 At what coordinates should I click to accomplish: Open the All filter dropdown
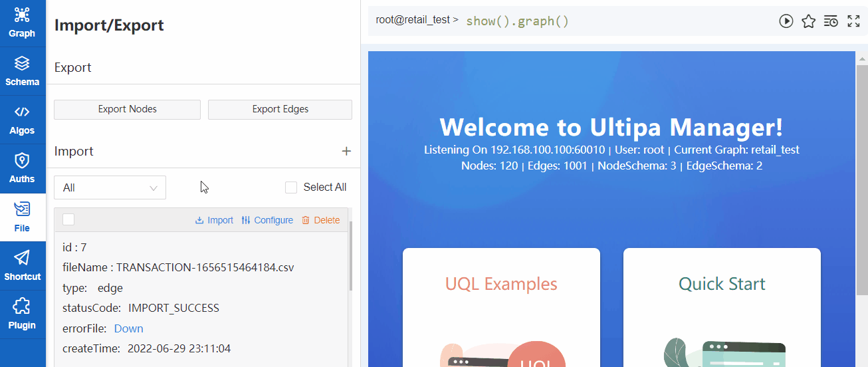coord(110,188)
